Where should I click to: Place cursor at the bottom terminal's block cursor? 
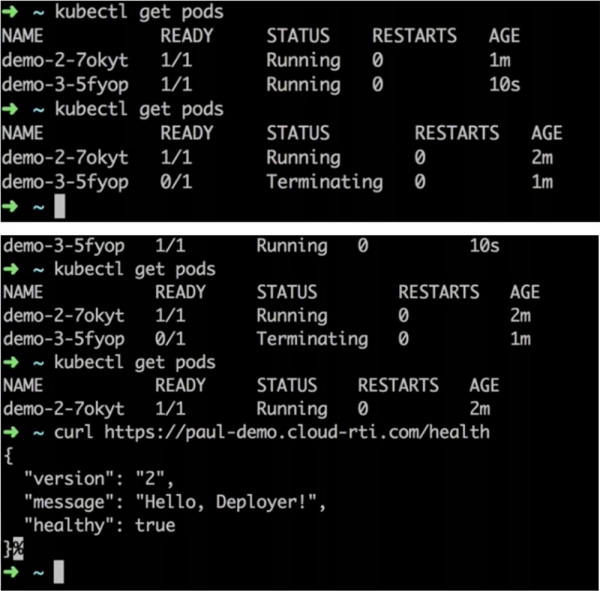pyautogui.click(x=59, y=571)
